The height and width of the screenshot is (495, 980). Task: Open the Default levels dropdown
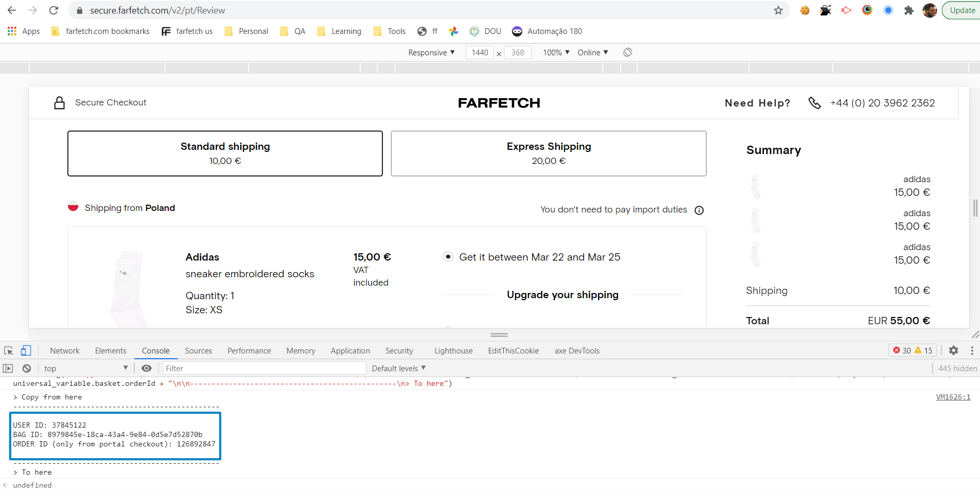click(399, 368)
